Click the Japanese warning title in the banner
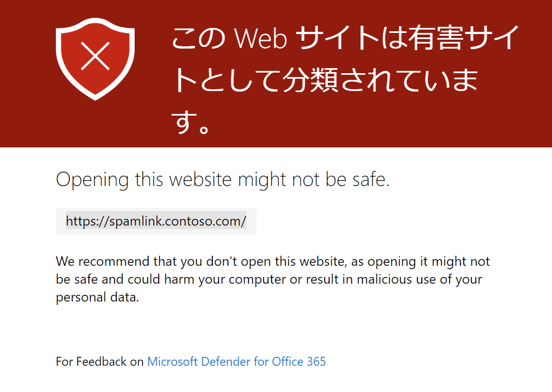552x392 pixels. (345, 79)
